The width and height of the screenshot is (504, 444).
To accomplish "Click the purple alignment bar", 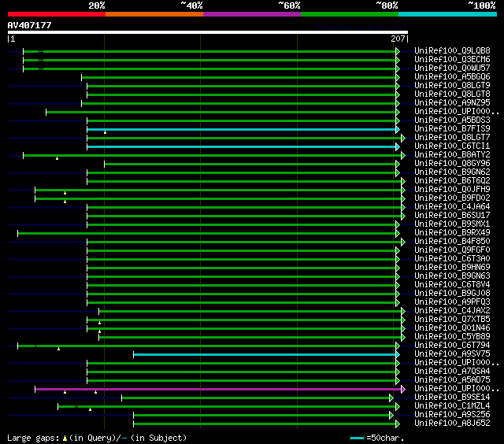I will click(217, 389).
